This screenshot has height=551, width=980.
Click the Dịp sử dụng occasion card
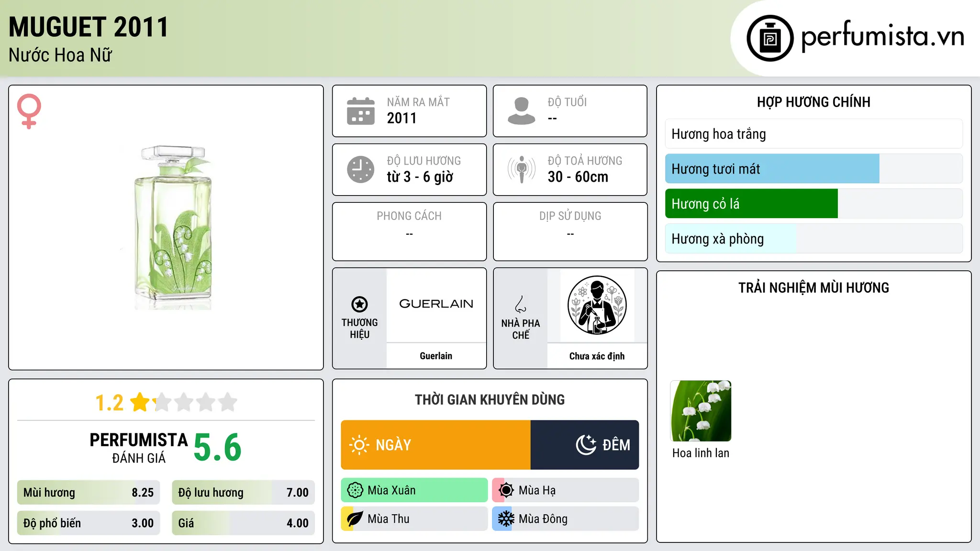pyautogui.click(x=570, y=231)
